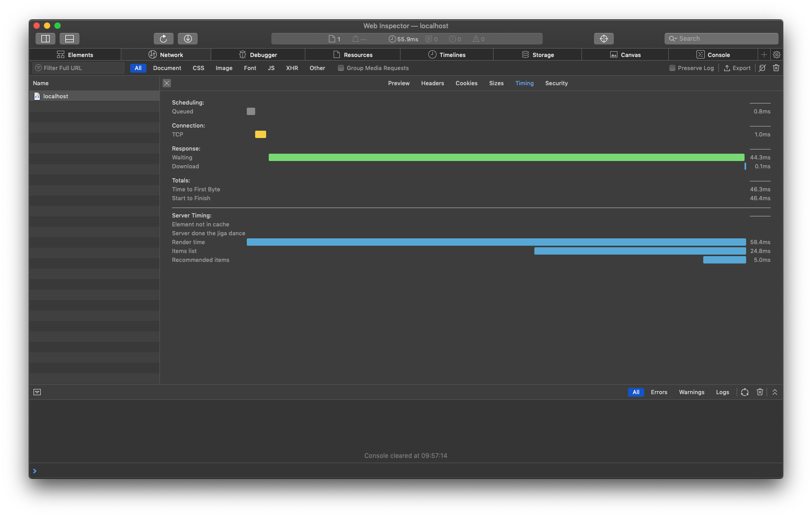Reload the page from the toolbar

pyautogui.click(x=164, y=38)
